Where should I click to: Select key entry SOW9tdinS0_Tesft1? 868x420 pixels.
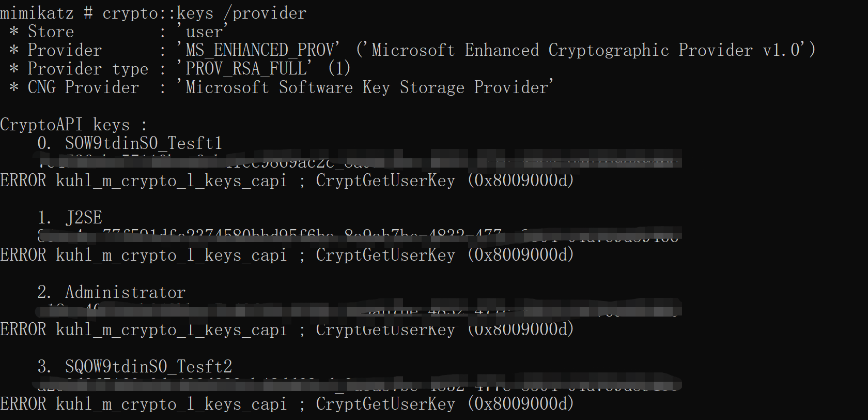click(x=144, y=143)
